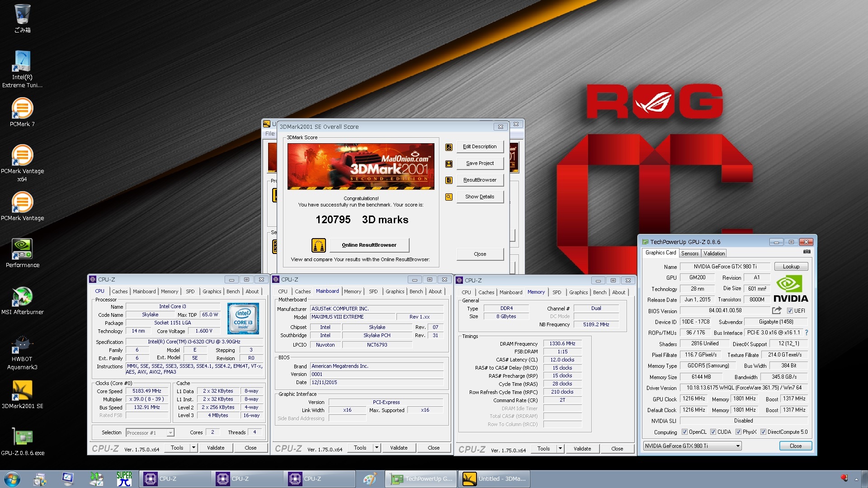Toggle the PhysX checkbox

(738, 432)
